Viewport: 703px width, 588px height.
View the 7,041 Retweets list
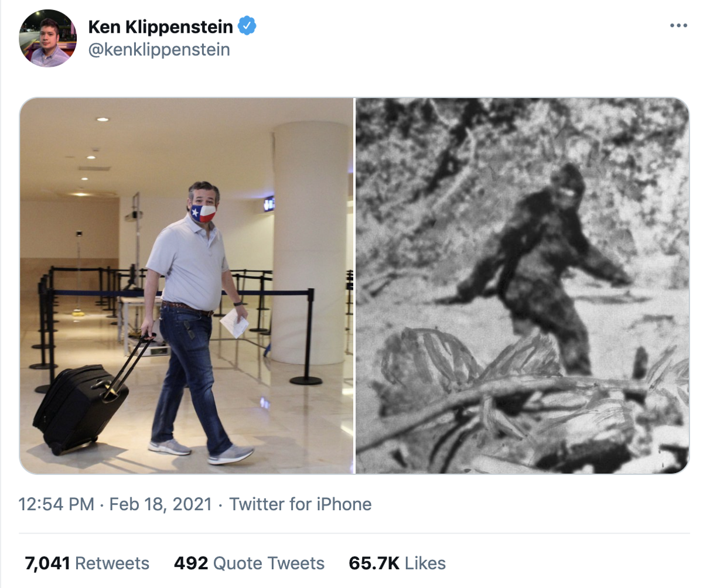87,563
